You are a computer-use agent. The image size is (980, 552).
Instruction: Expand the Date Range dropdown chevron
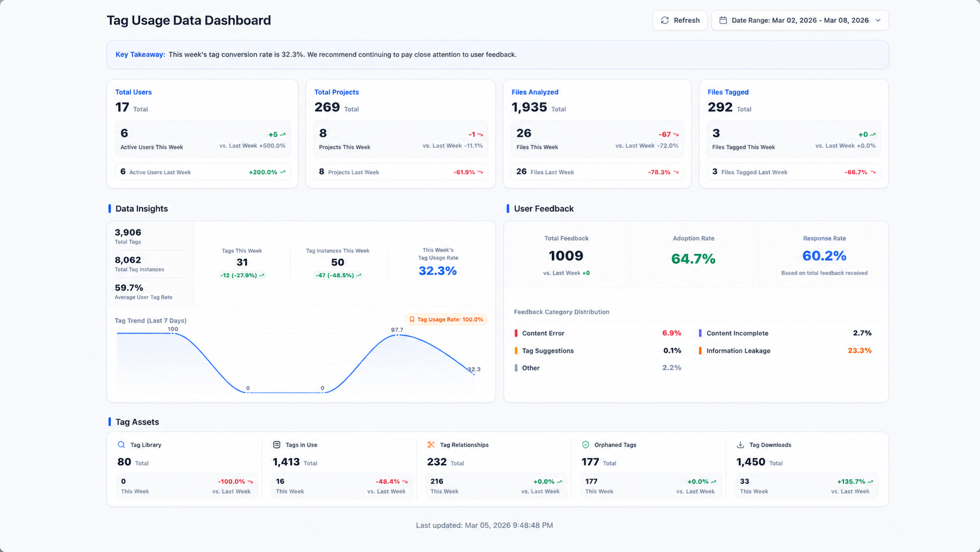[x=878, y=21]
